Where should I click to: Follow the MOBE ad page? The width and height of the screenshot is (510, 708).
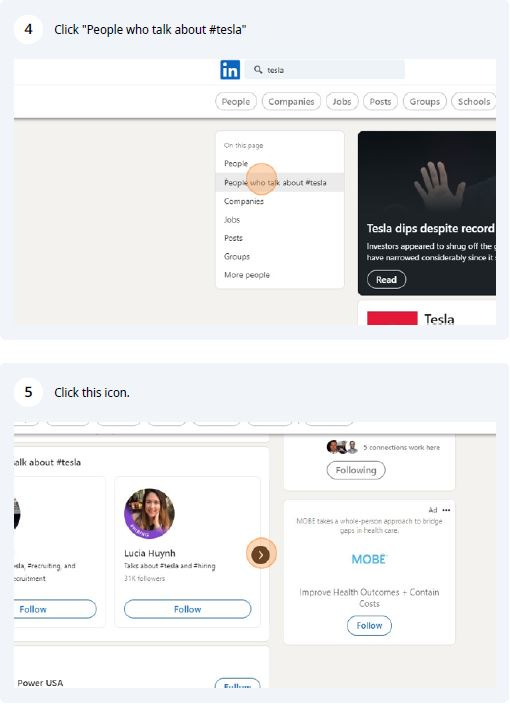(369, 625)
